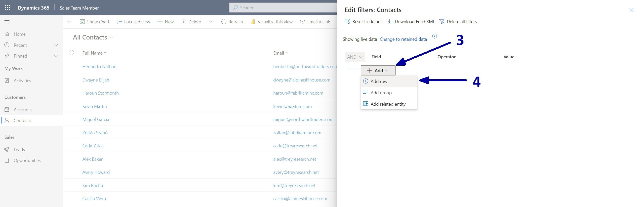Click the Contacts person icon
The width and height of the screenshot is (644, 207).
[7, 120]
